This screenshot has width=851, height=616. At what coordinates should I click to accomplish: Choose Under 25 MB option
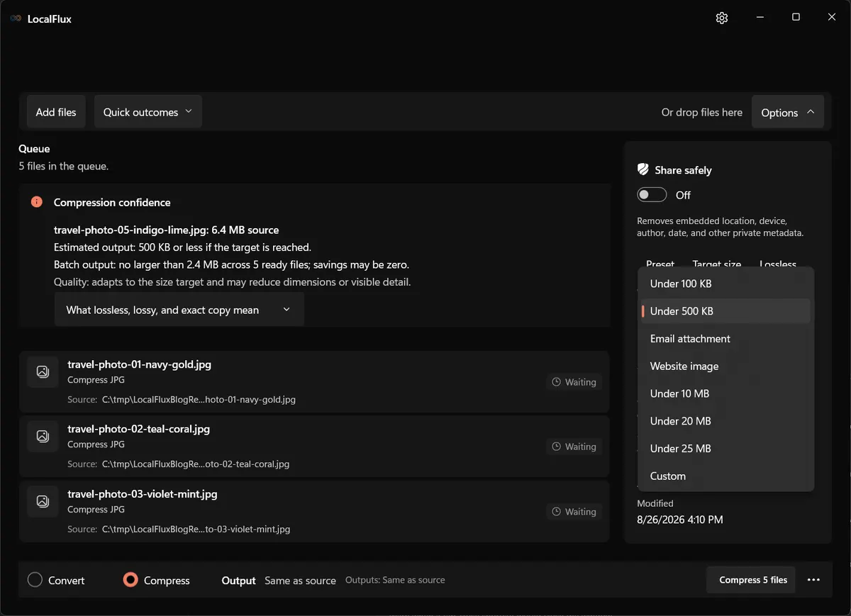point(726,449)
